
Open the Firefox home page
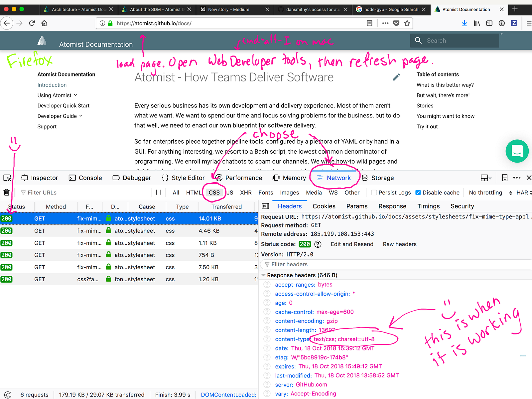point(44,23)
